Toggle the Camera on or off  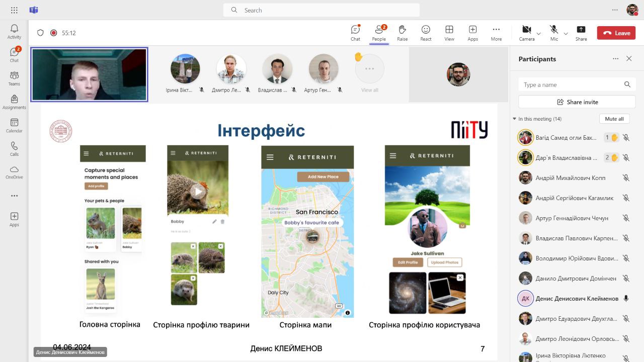click(x=526, y=33)
